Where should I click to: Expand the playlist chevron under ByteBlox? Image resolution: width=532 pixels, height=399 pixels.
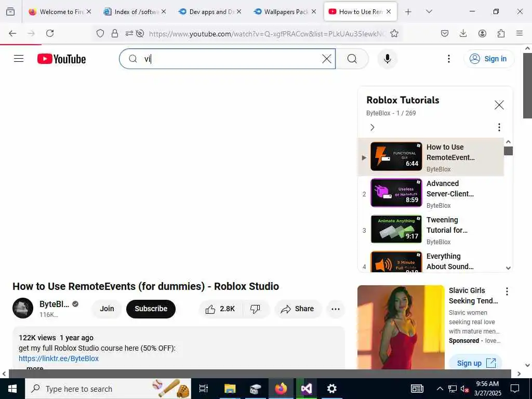372,127
